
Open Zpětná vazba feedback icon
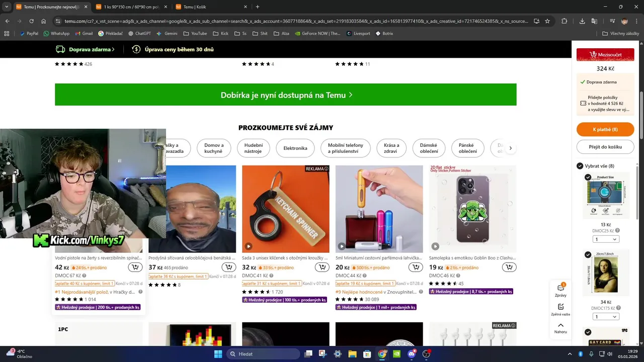point(560,309)
